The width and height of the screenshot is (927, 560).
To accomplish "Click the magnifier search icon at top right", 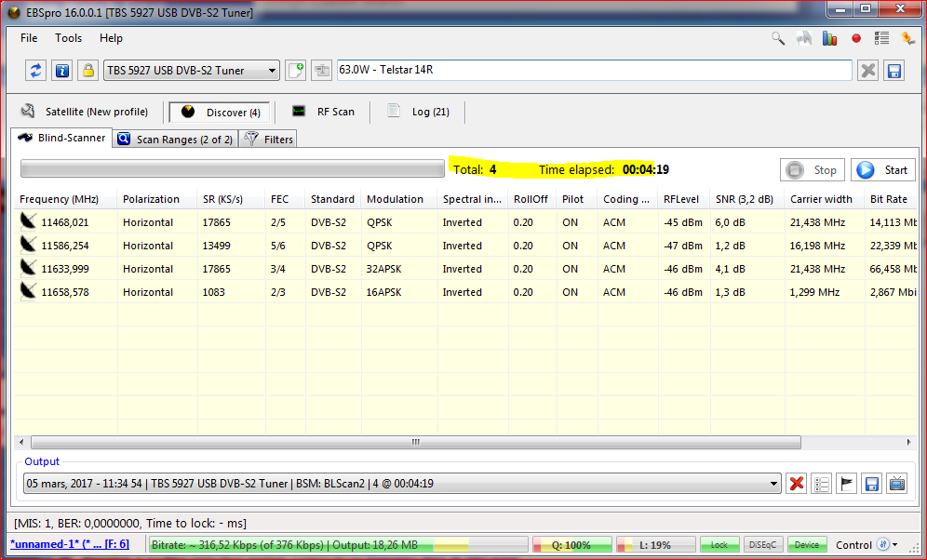I will pos(778,38).
